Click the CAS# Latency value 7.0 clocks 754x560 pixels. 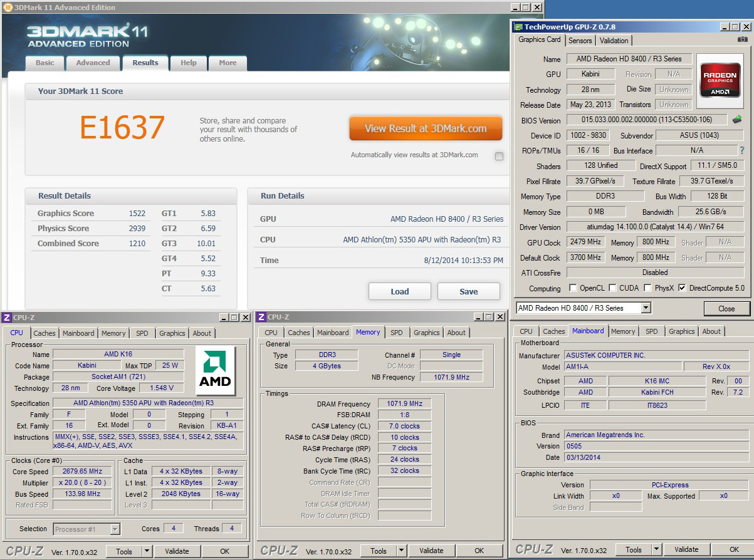404,426
